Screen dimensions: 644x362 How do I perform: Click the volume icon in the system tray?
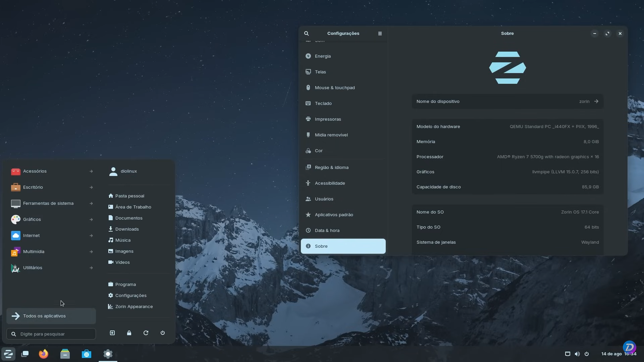577,354
